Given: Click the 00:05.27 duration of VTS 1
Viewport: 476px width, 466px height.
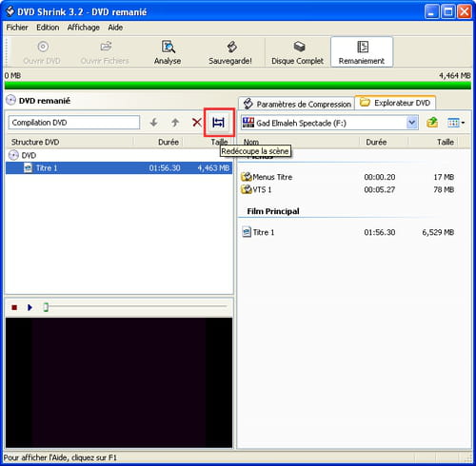Looking at the screenshot, I should point(380,189).
